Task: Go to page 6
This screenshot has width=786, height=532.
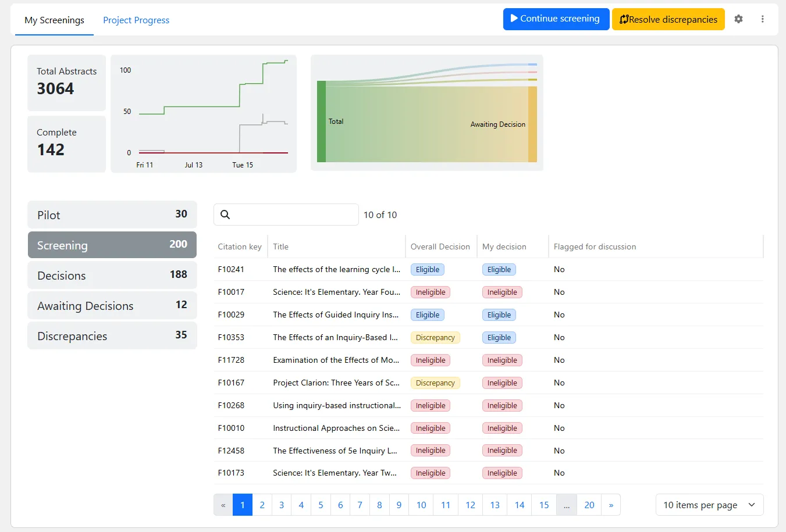Action: [340, 505]
